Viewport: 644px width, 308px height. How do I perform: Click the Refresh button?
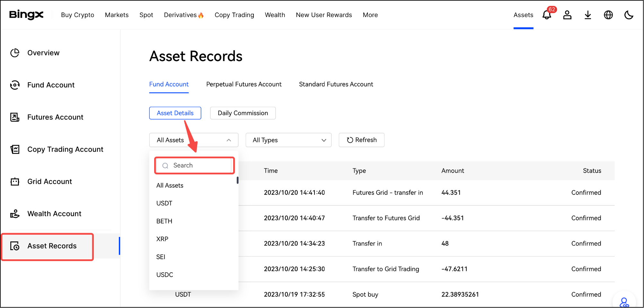pos(361,140)
